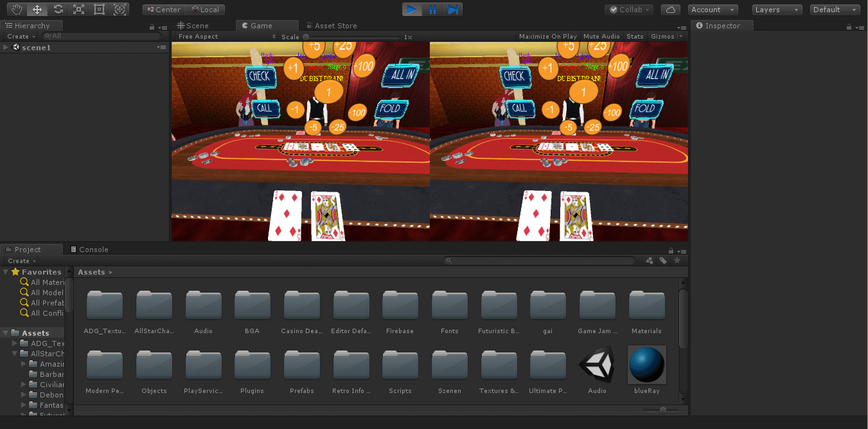Image resolution: width=868 pixels, height=429 pixels.
Task: Open the Collab dropdown
Action: pyautogui.click(x=629, y=10)
